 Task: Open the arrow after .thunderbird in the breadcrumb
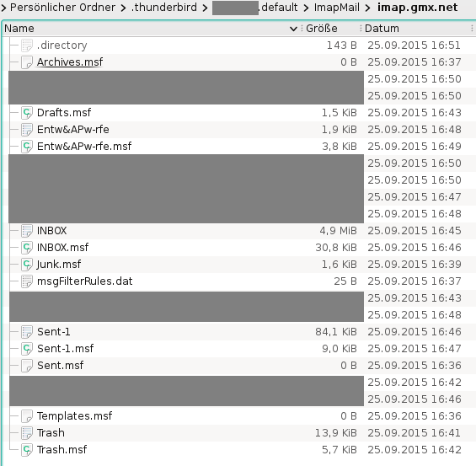coord(205,8)
